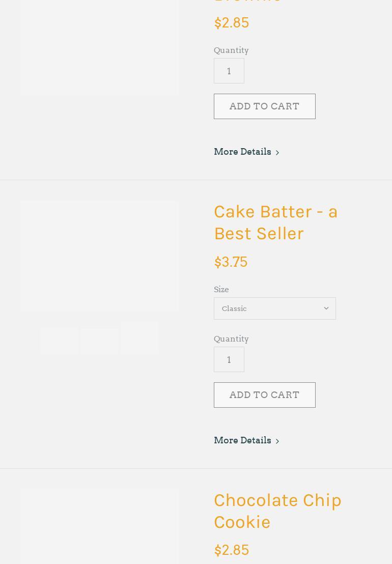Click the chevron icon beside Brownie's More Details
The width and height of the screenshot is (392, 564).
[277, 153]
